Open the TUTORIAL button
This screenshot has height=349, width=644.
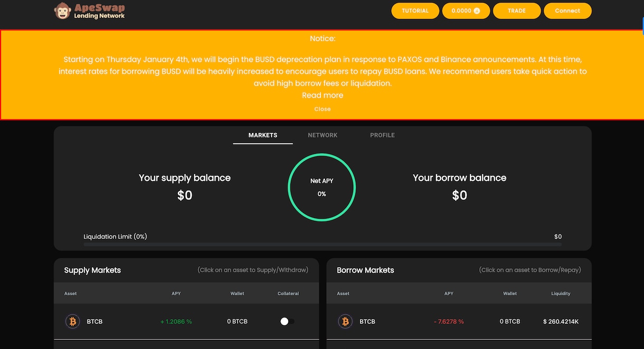[415, 11]
